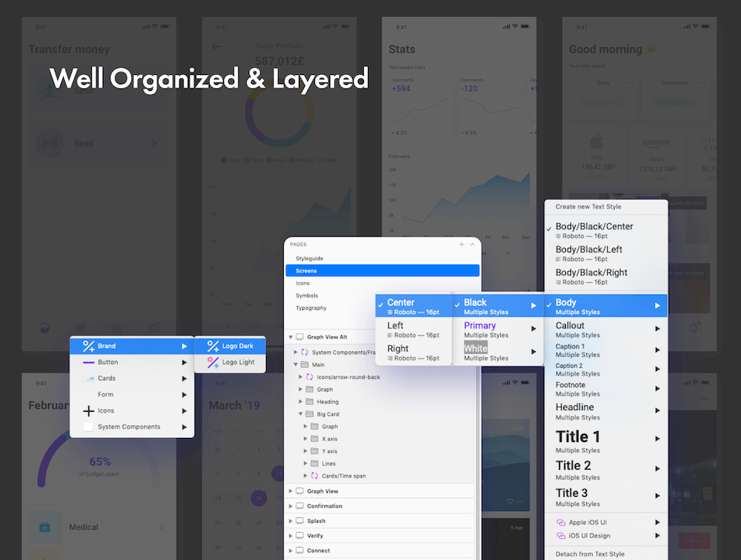Click the Logo Dark percent icon
The width and height of the screenshot is (741, 560).
(x=213, y=346)
